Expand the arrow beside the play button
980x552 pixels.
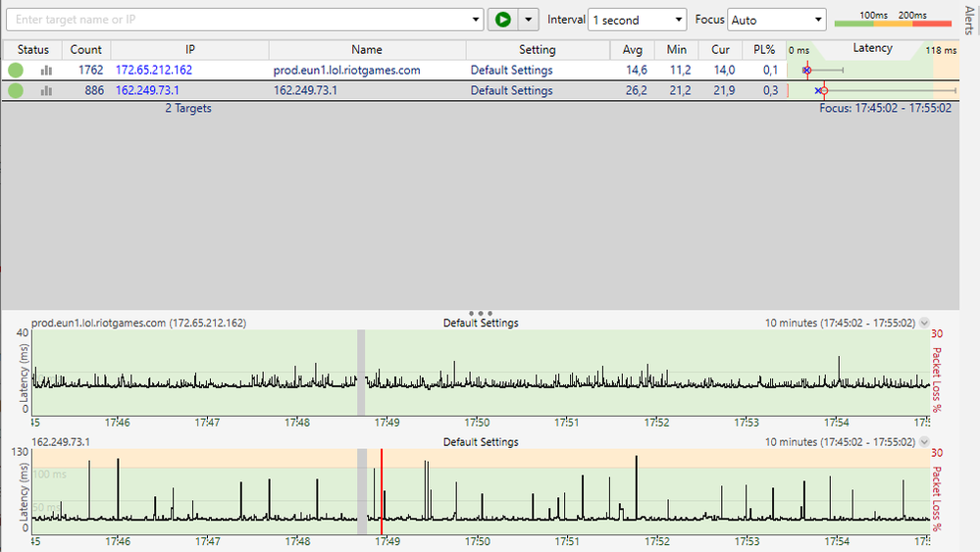[530, 20]
